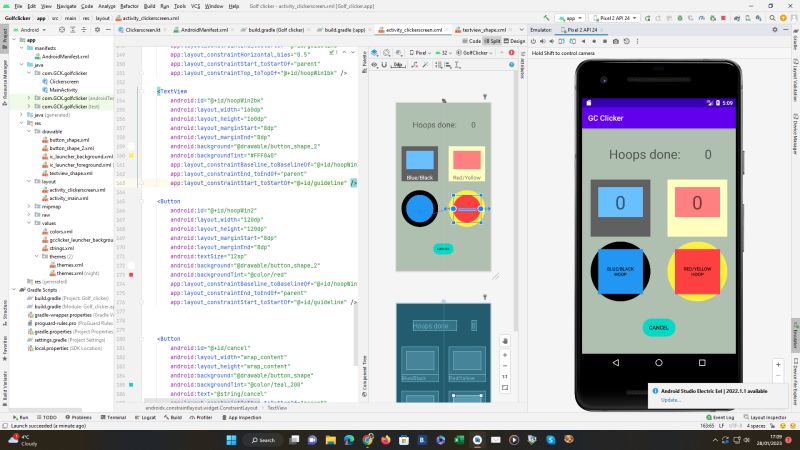800x450 pixels.
Task: Open the VCS menu
Action: [195, 6]
